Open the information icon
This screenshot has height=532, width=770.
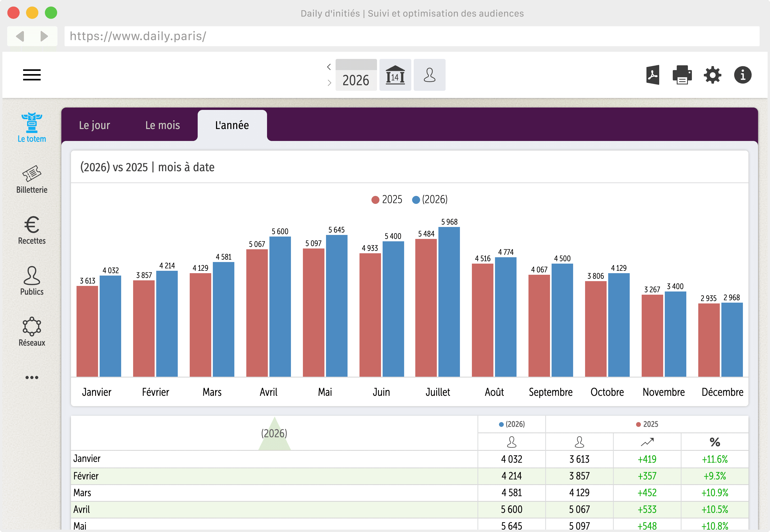pos(743,75)
